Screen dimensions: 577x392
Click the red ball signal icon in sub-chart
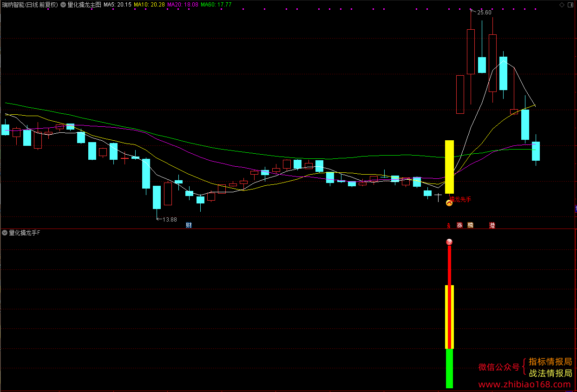(x=449, y=242)
